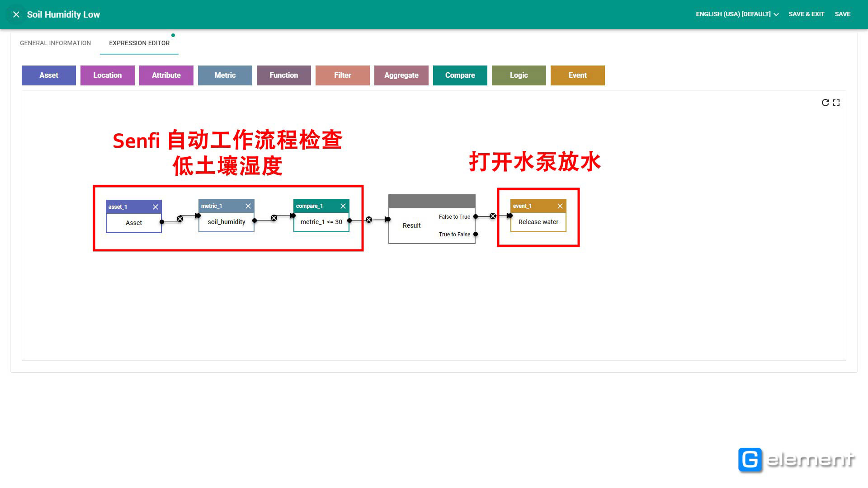Click the False to True output port
The image size is (868, 488).
pos(476,216)
